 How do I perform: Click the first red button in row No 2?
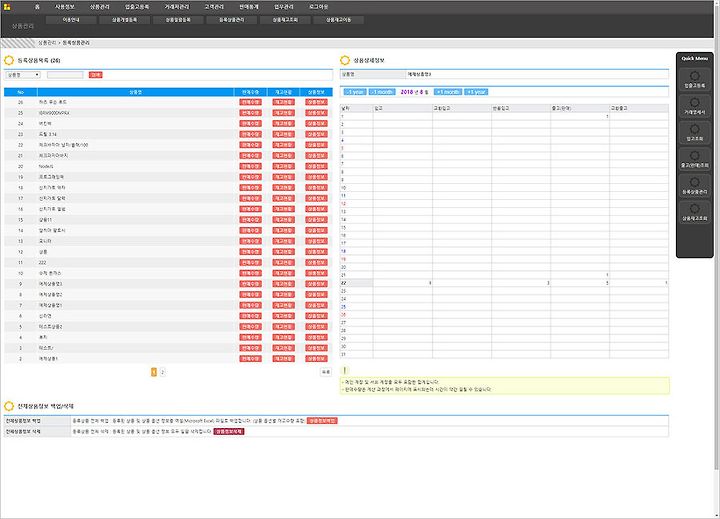point(250,359)
